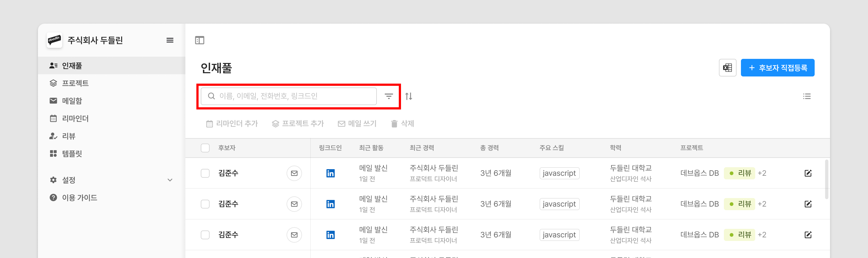Click the 주요 스킬 column header
The image size is (868, 258).
point(551,148)
